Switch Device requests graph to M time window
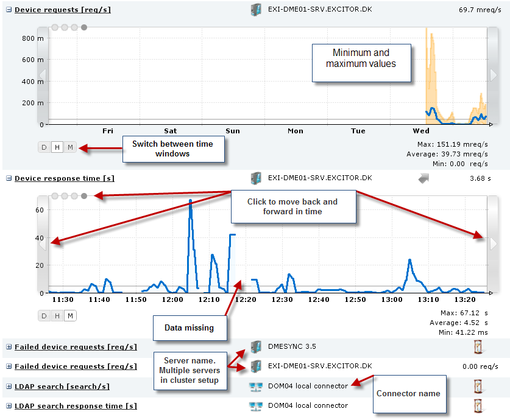 point(70,147)
